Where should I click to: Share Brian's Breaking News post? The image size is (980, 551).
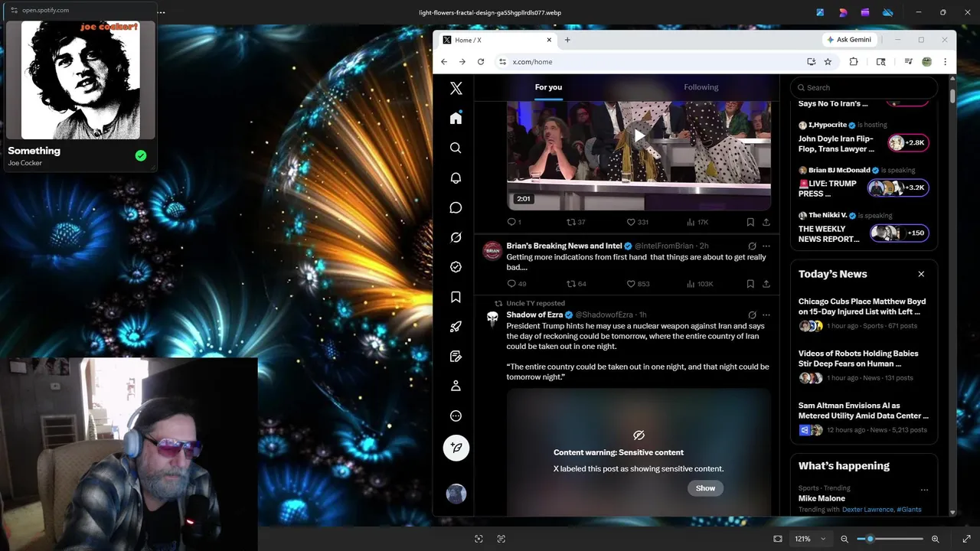[x=766, y=284]
